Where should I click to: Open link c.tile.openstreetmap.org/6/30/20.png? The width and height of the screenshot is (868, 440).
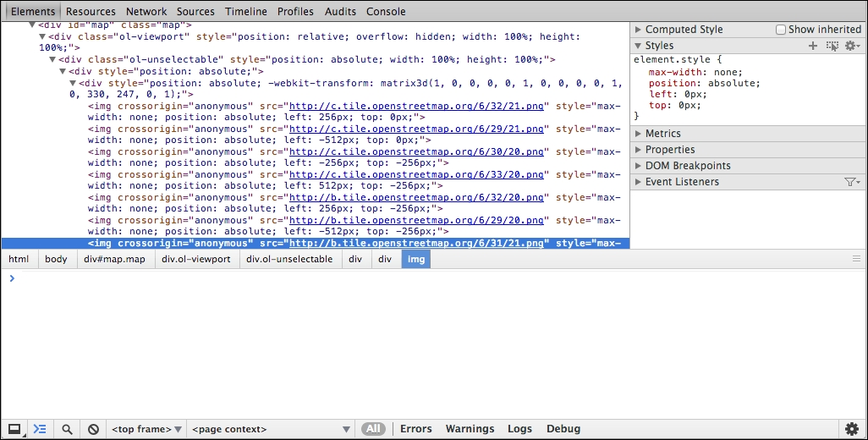click(416, 151)
